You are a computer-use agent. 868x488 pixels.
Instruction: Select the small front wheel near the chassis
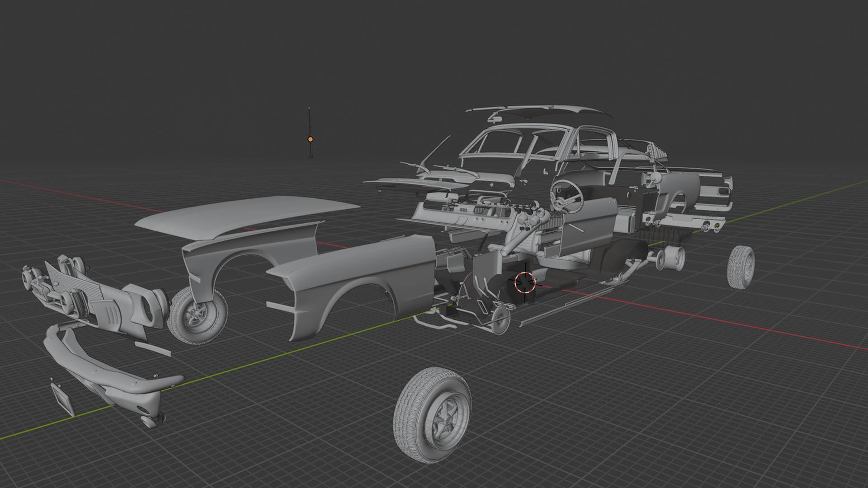click(x=500, y=321)
